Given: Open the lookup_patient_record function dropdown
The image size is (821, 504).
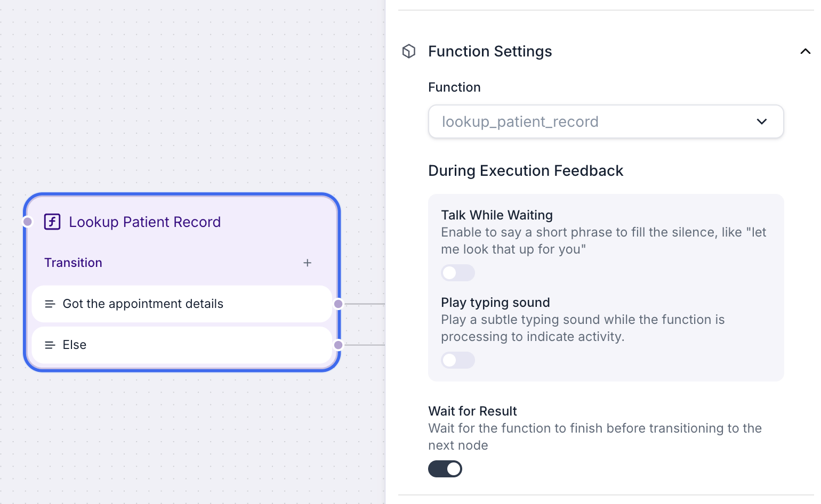Looking at the screenshot, I should (606, 121).
